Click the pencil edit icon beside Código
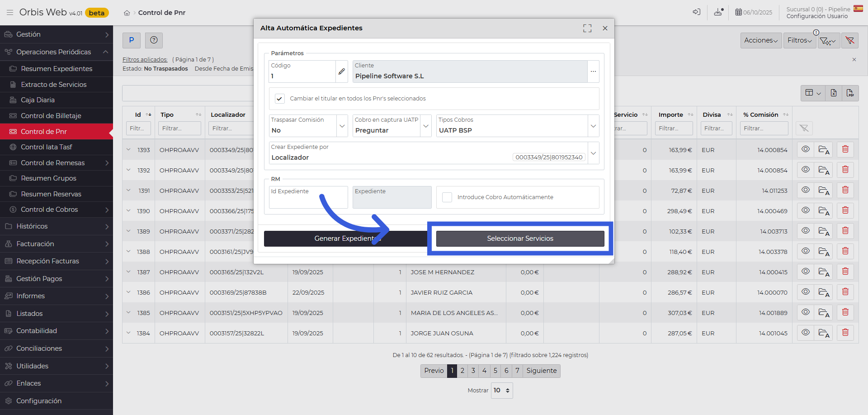Viewport: 868px width, 415px height. (342, 72)
